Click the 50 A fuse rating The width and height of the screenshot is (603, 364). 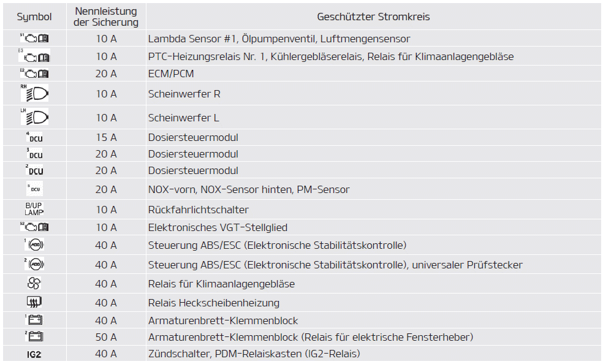(x=106, y=337)
